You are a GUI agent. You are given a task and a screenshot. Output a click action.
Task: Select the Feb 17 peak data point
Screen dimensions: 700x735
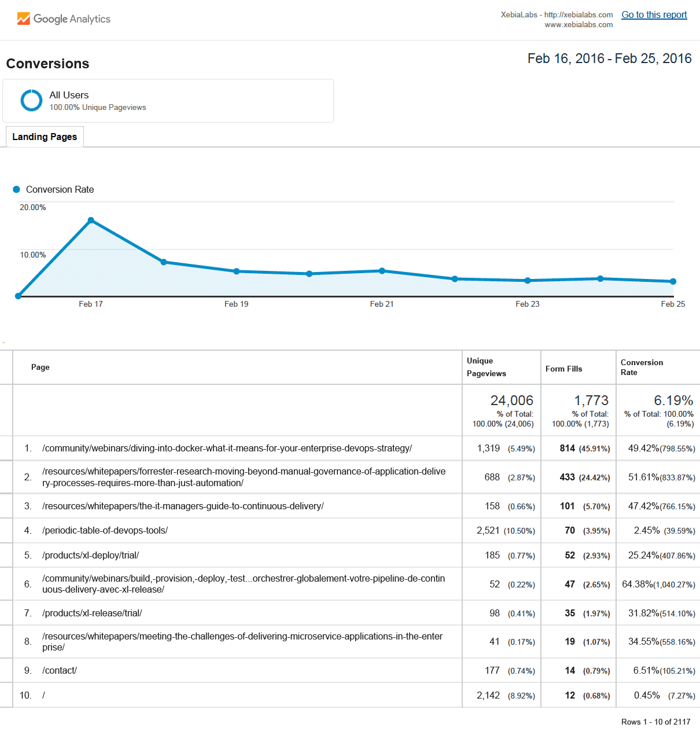(91, 220)
